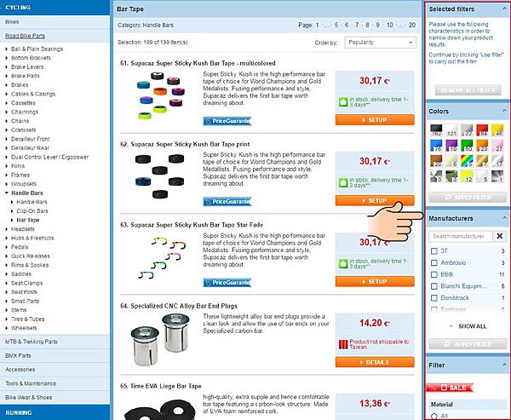Clear the manufacturer search with the X icon
The image size is (511, 420).
point(499,236)
